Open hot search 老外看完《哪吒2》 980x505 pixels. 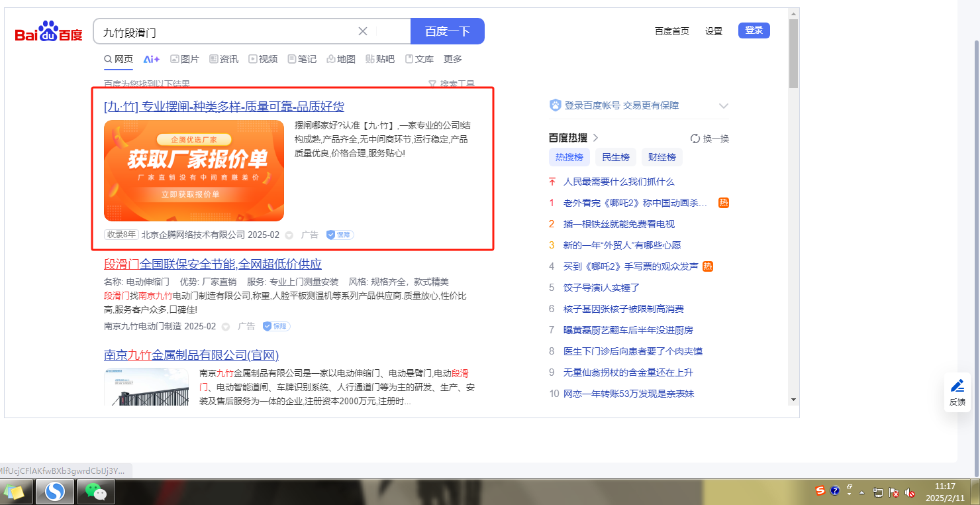tap(635, 203)
